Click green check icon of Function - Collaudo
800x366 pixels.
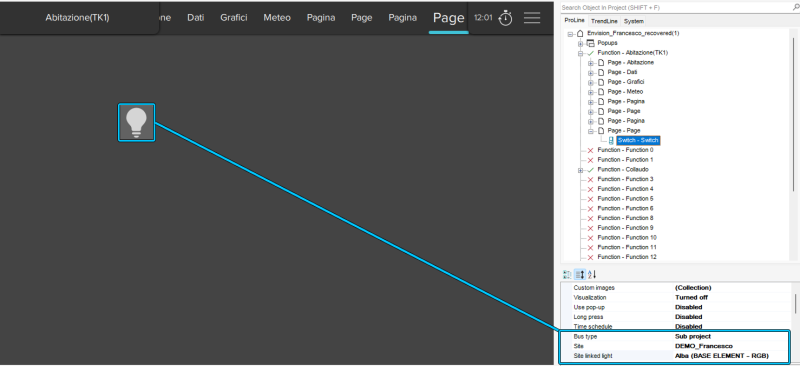590,169
